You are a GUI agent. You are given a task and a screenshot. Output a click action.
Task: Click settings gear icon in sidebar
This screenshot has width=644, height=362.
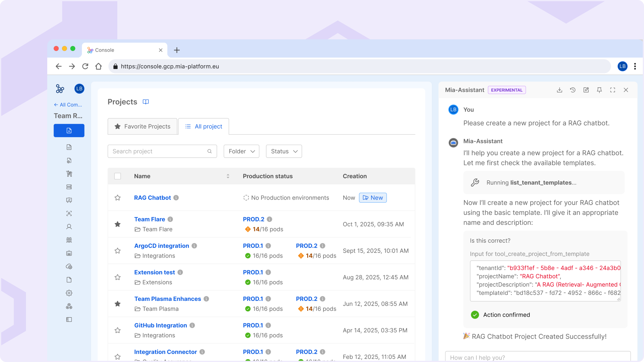click(69, 293)
